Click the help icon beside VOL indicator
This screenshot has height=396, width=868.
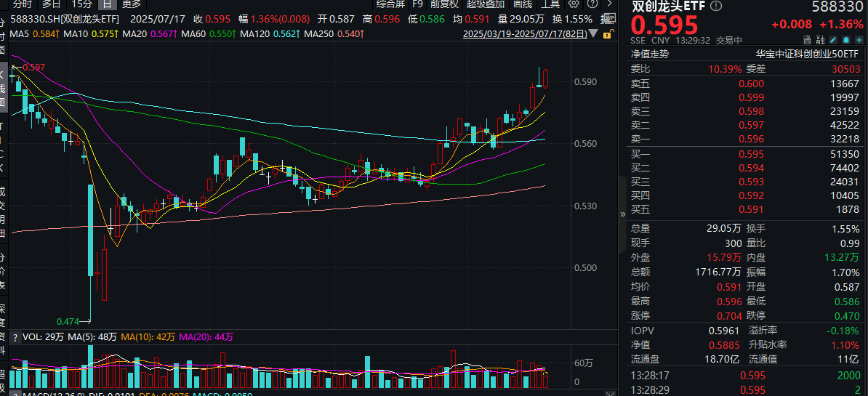click(15, 337)
